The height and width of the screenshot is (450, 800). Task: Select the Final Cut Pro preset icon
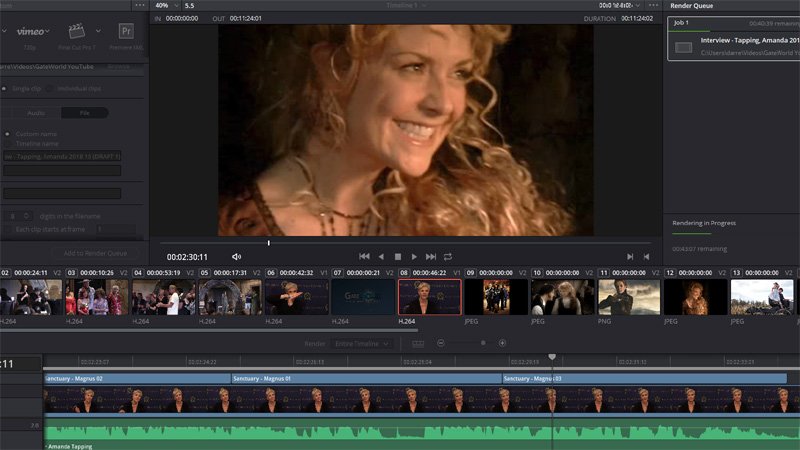click(x=77, y=31)
